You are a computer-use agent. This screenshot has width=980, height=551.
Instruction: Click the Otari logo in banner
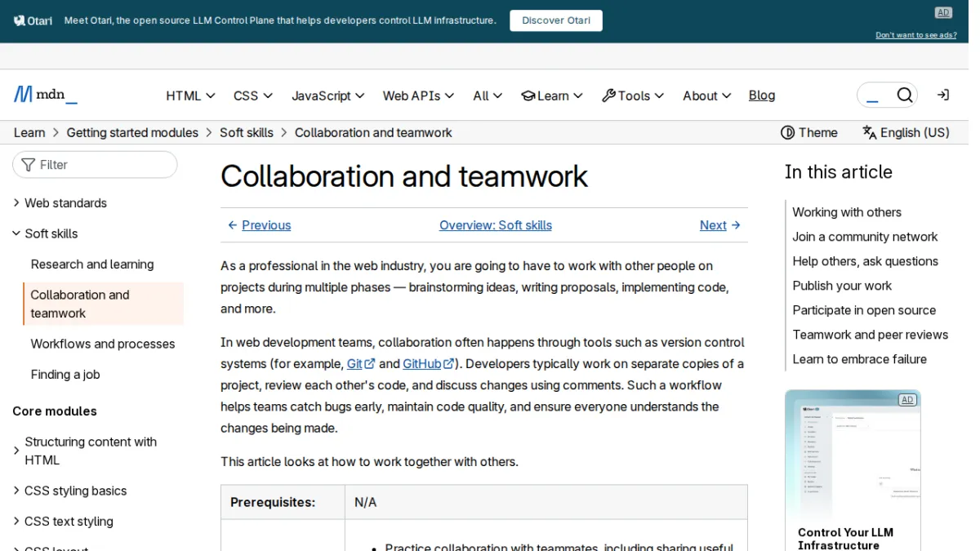pyautogui.click(x=33, y=20)
